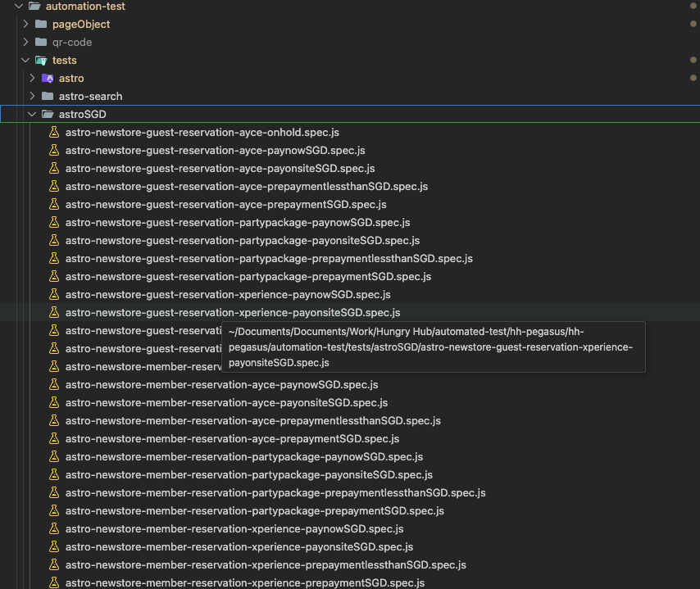Image resolution: width=700 pixels, height=589 pixels.
Task: Click the pageObject folder icon
Action: tap(41, 25)
